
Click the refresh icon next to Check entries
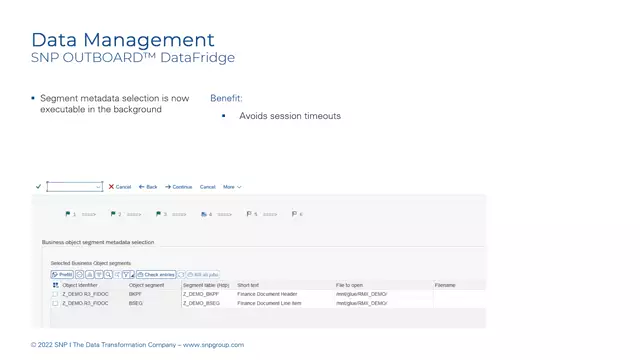181,275
